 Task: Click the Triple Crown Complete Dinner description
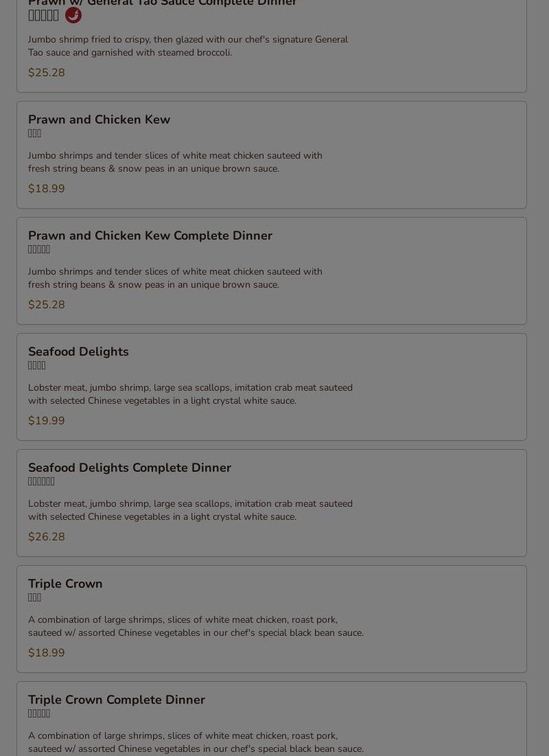pos(196,742)
